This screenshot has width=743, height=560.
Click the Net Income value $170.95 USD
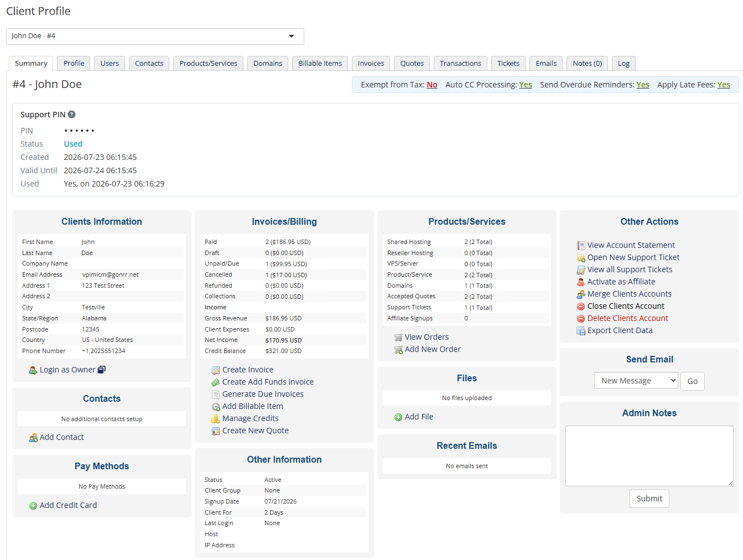coord(283,340)
